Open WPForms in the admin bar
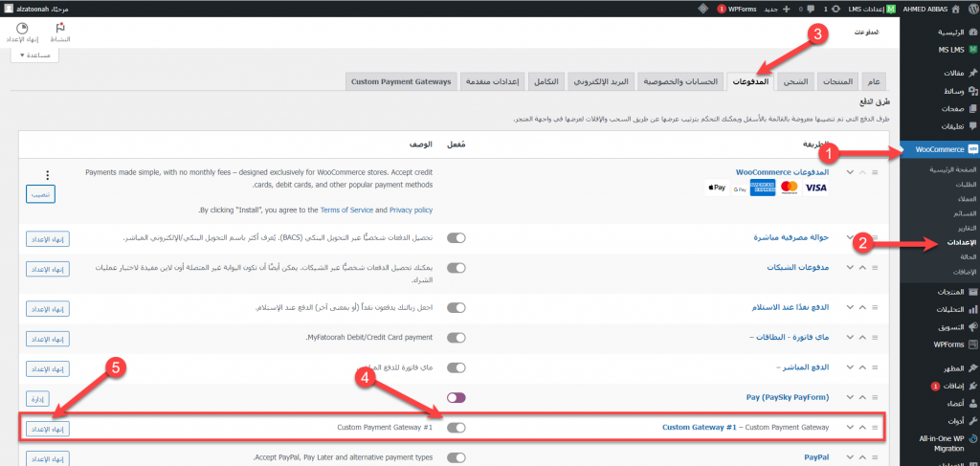 [x=738, y=9]
